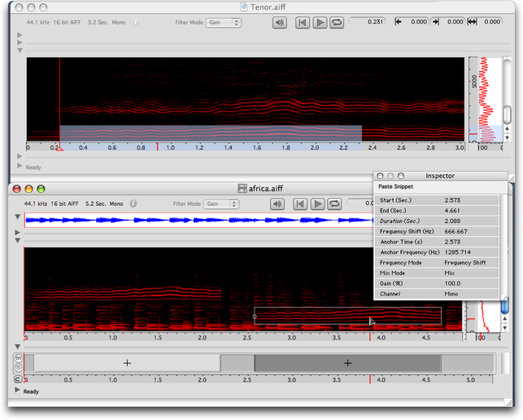Open the Filter Mode dropdown in Tenor.aiff
Image resolution: width=523 pixels, height=420 pixels.
(224, 23)
